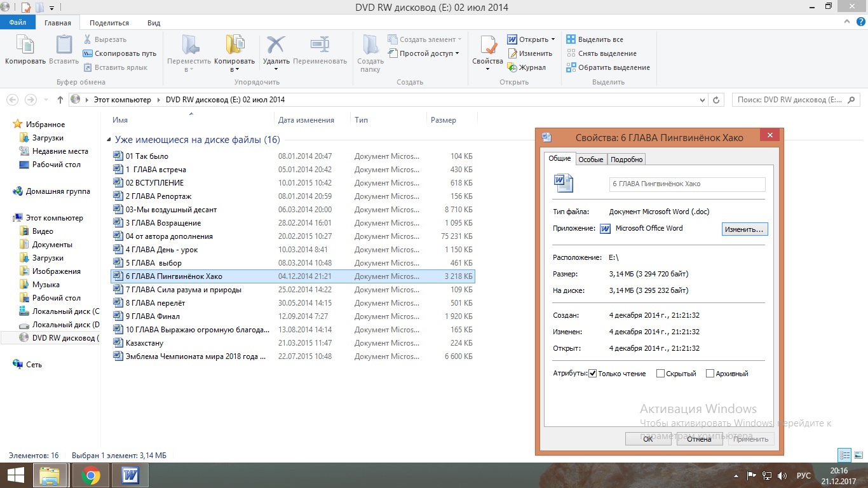Click the Переименовать icon
Viewport: 868px width, 488px height.
pyautogui.click(x=320, y=44)
